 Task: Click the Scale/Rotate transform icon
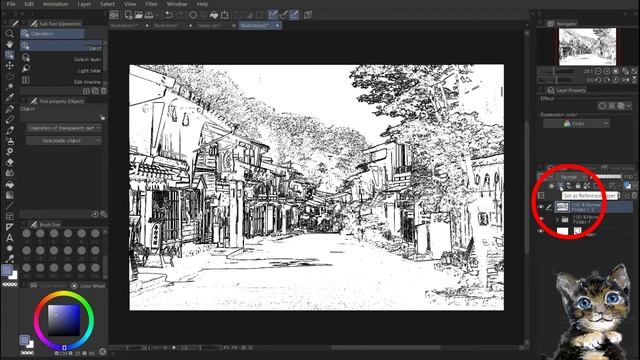[224, 15]
